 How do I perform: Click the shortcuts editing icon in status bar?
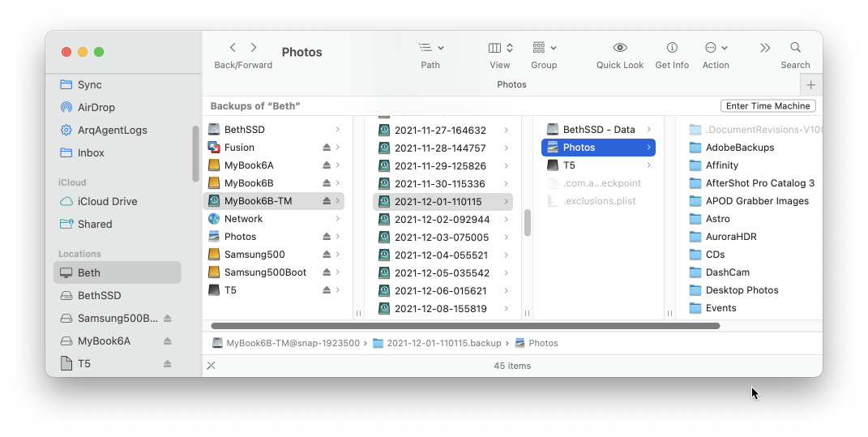pyautogui.click(x=211, y=366)
